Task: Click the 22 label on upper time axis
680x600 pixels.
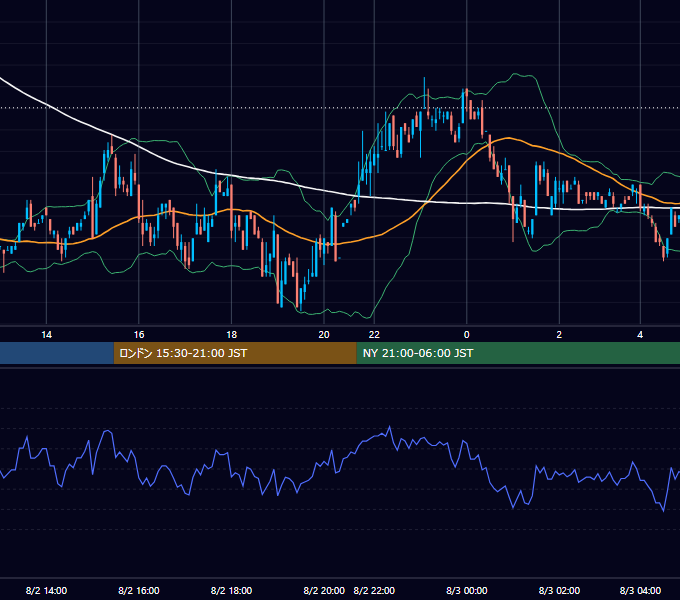Action: [x=374, y=335]
